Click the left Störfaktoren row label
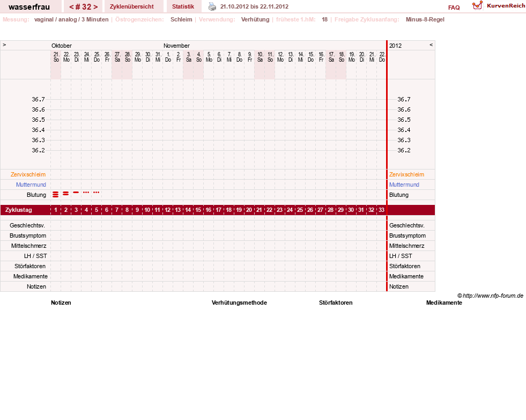526x420 pixels. pos(30,266)
